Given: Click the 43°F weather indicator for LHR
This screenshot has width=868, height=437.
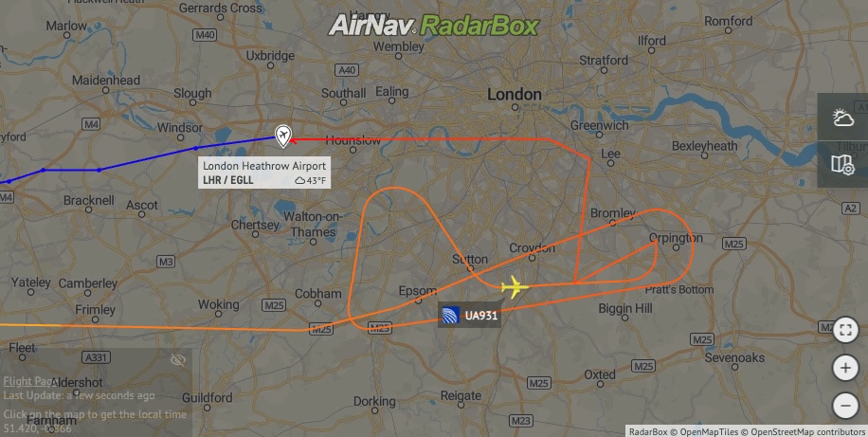Looking at the screenshot, I should [x=311, y=180].
